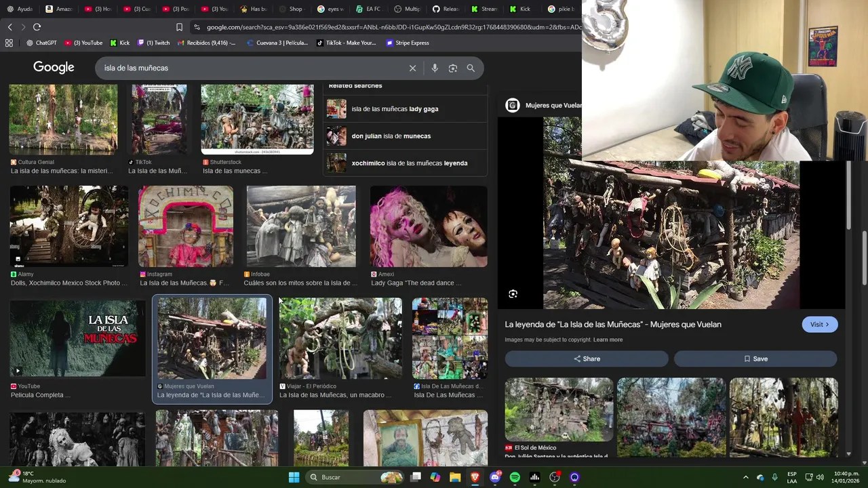The image size is (868, 488).
Task: Open related search 'don julian isla de munecas'
Action: click(406, 136)
